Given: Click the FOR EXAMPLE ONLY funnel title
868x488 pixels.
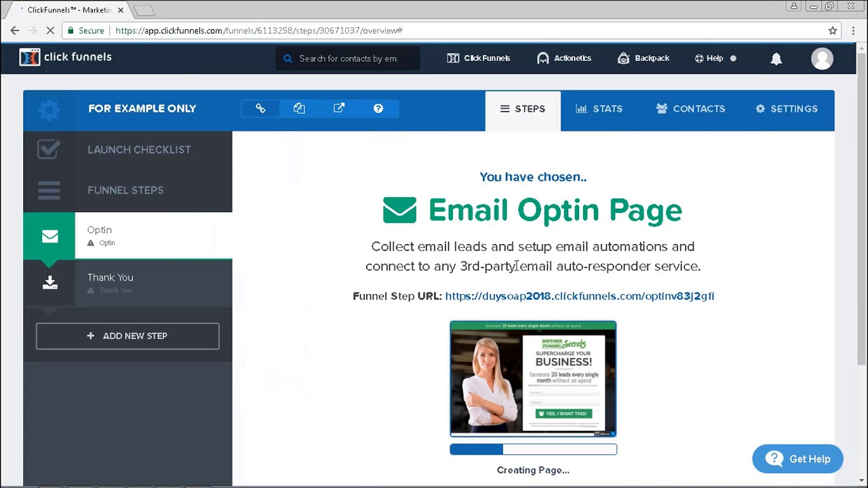Looking at the screenshot, I should (142, 108).
